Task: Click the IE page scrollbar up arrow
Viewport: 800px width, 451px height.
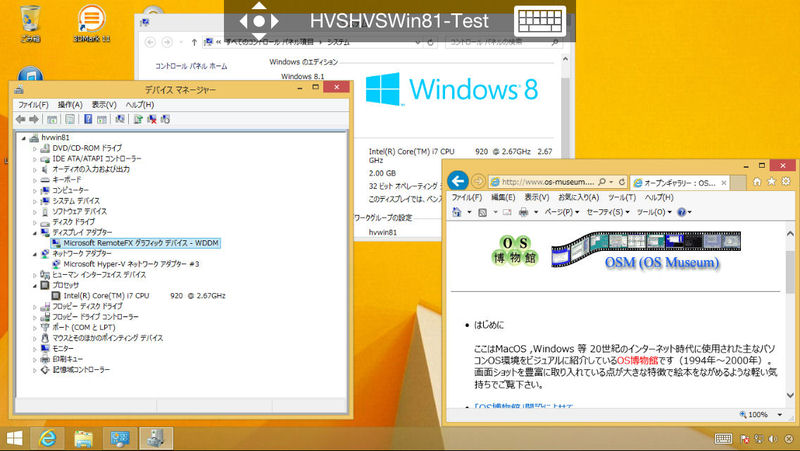Action: pyautogui.click(x=790, y=233)
